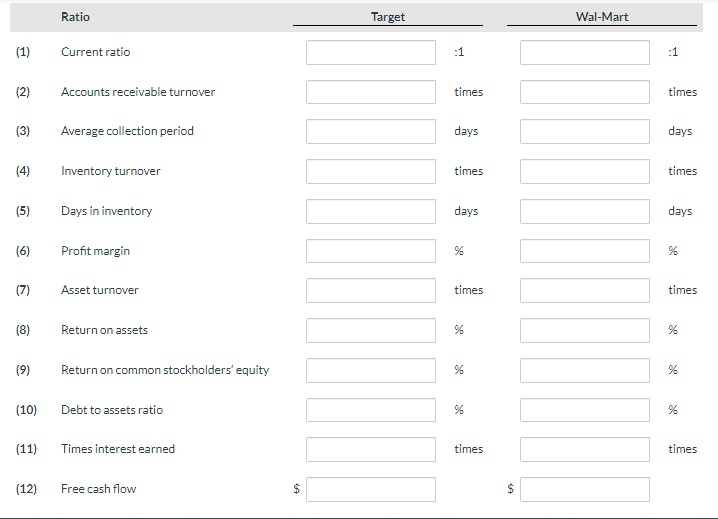This screenshot has width=718, height=519.
Task: Click Target's Debt to assets ratio field
Action: click(371, 410)
